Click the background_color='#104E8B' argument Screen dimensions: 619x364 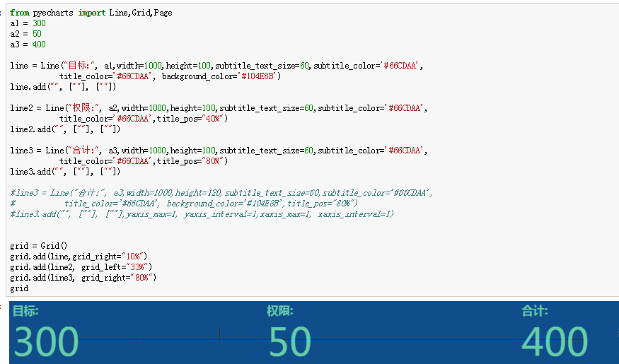coord(221,76)
